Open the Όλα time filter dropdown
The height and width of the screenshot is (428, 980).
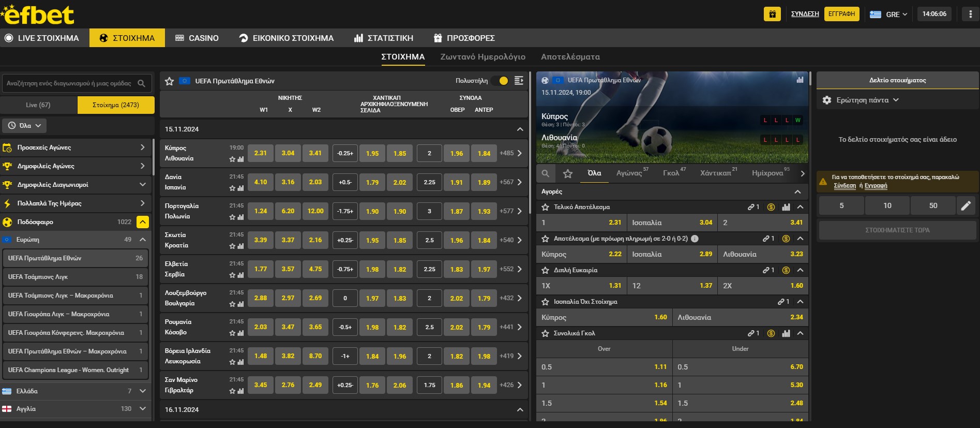tap(24, 126)
